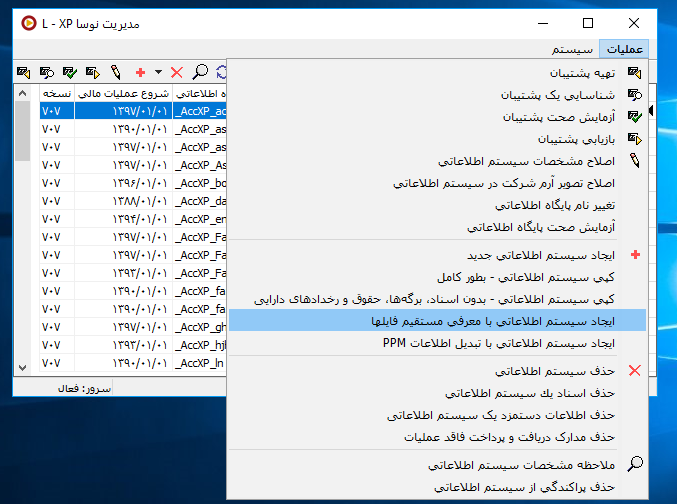Click the red X delete toolbar icon
Viewport: 677px width, 504px height.
point(177,72)
